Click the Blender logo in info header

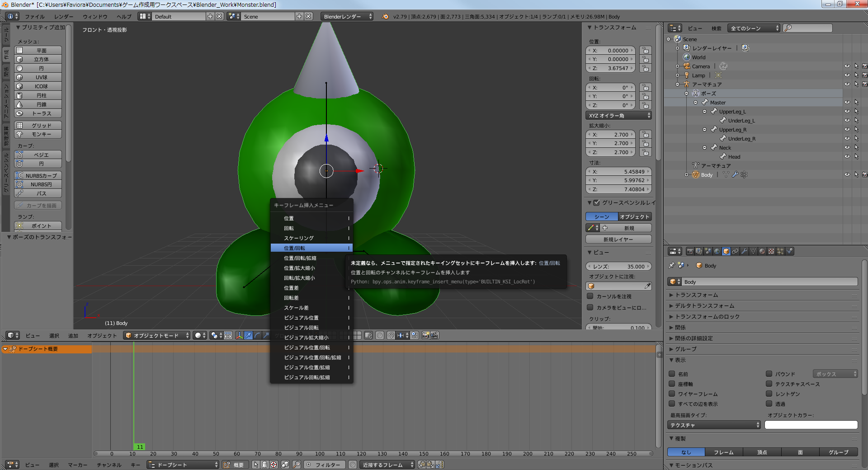coord(385,16)
